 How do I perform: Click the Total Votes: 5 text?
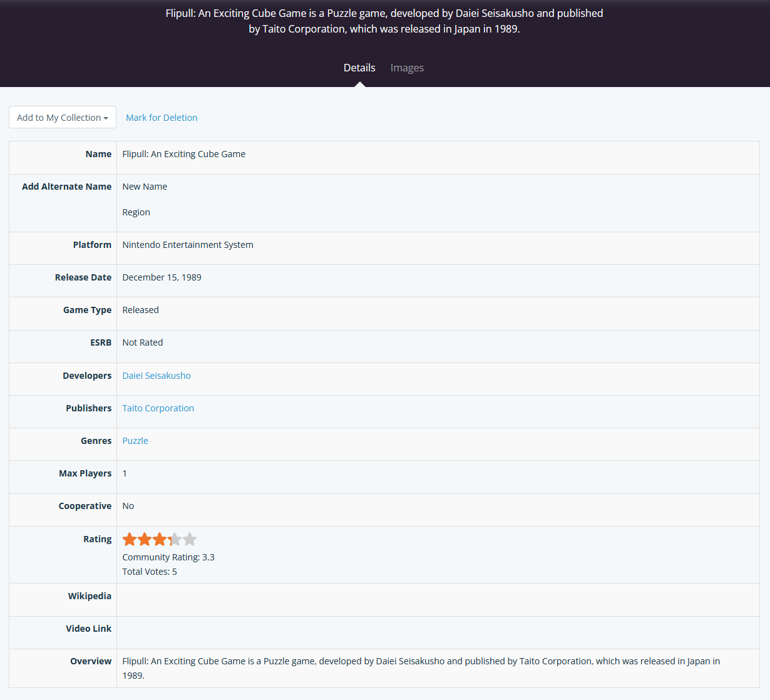pos(150,572)
